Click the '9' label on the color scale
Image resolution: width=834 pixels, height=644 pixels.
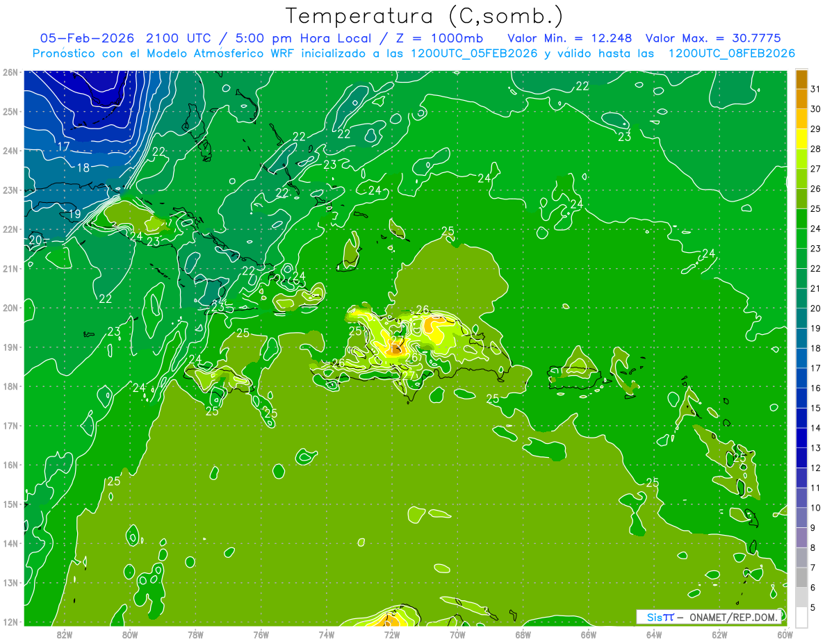[x=813, y=528]
